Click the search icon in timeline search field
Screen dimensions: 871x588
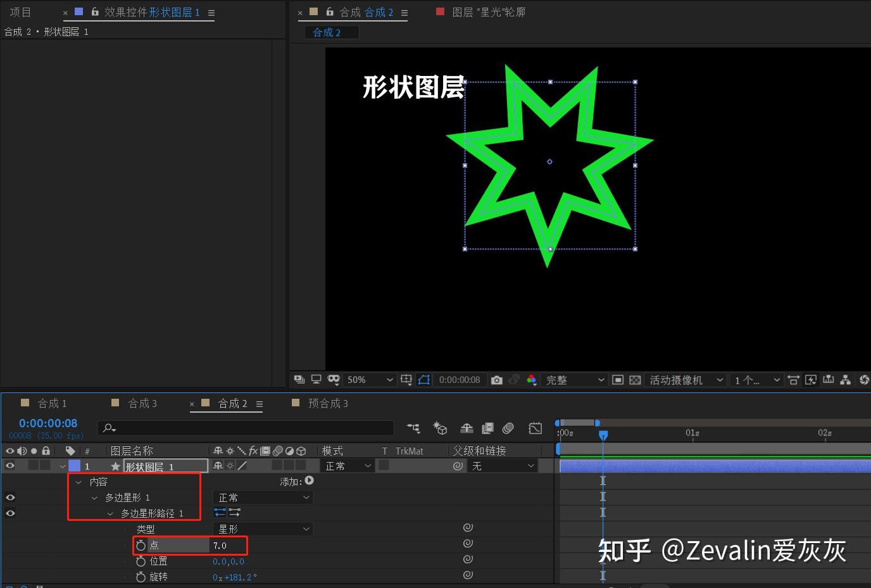coord(110,428)
